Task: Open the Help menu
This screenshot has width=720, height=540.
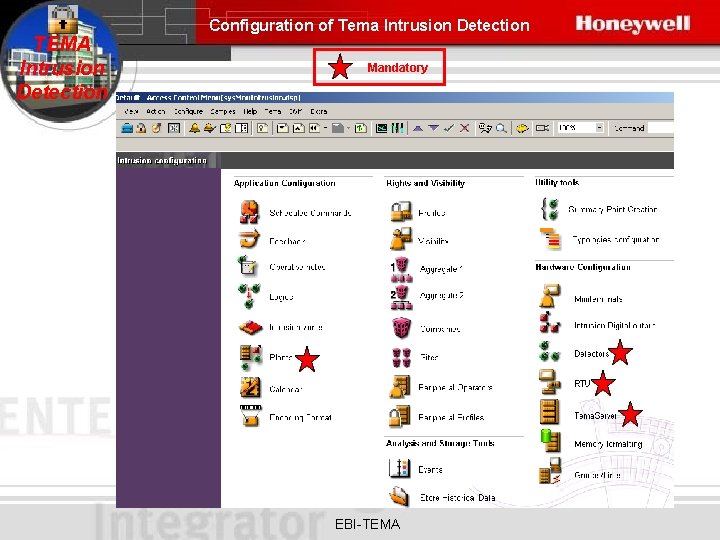Action: coord(250,112)
